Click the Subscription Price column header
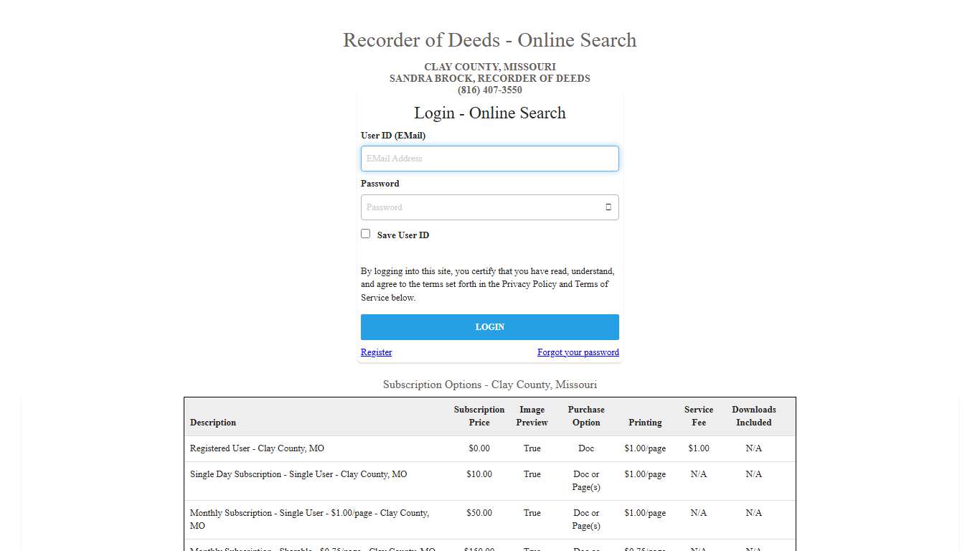 (x=479, y=416)
